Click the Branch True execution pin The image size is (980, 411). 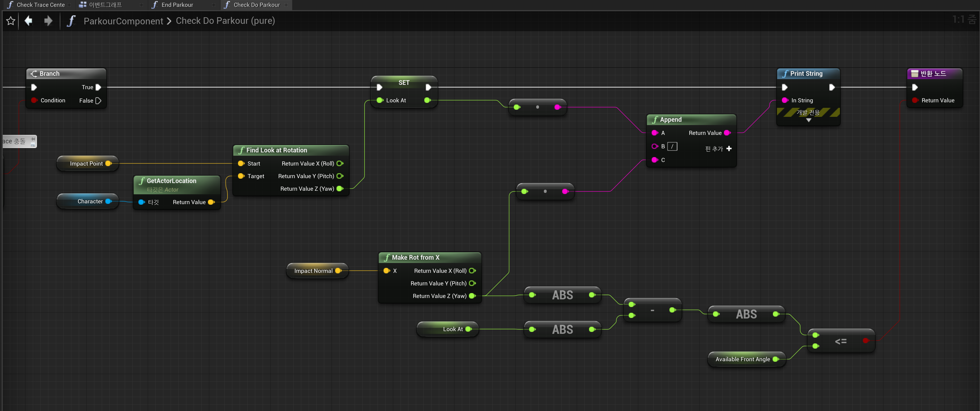[x=98, y=87]
